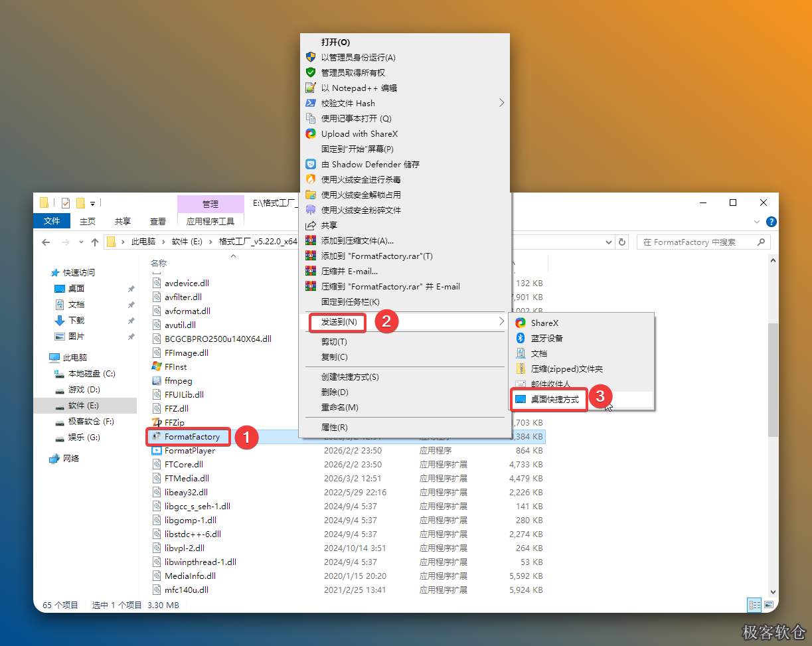
Task: Click the Refresh address bar button
Action: 622,242
